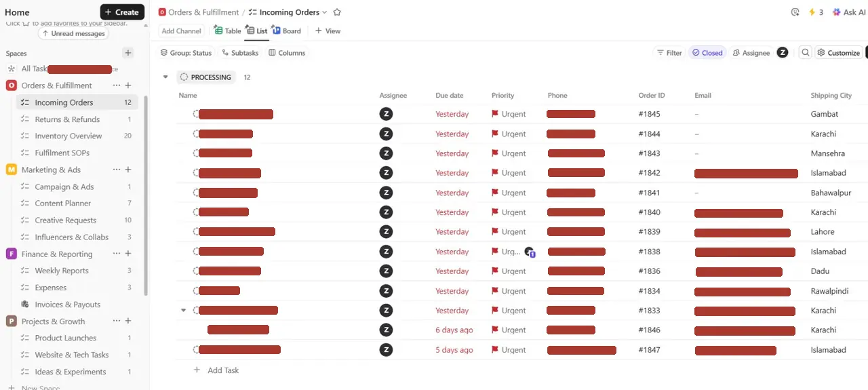The width and height of the screenshot is (868, 390).
Task: Click the status circle of order #1843 task
Action: pos(196,153)
